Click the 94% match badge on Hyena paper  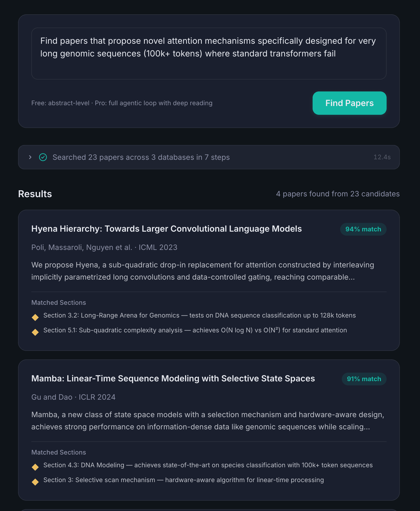tap(363, 229)
